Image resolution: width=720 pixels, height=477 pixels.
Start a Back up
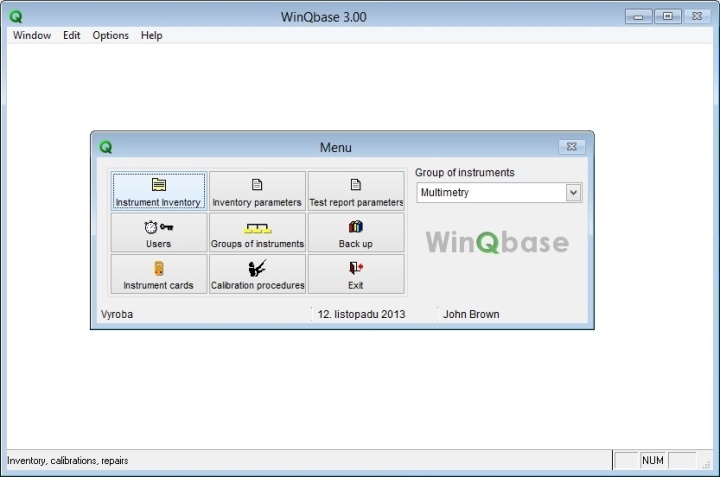pos(356,233)
